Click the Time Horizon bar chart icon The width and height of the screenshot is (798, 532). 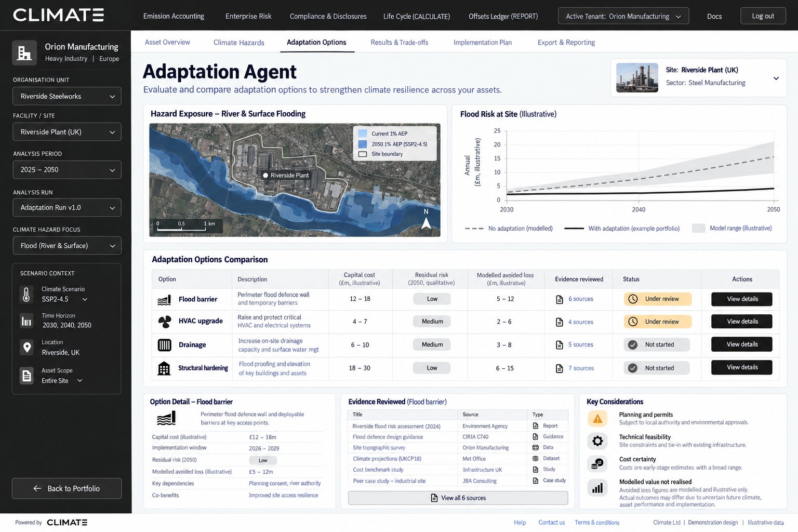(x=26, y=321)
